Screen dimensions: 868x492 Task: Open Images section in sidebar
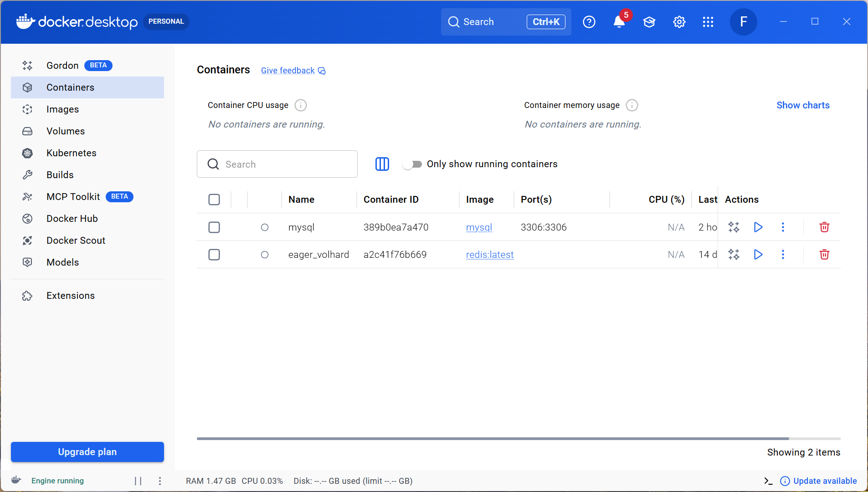[87, 109]
